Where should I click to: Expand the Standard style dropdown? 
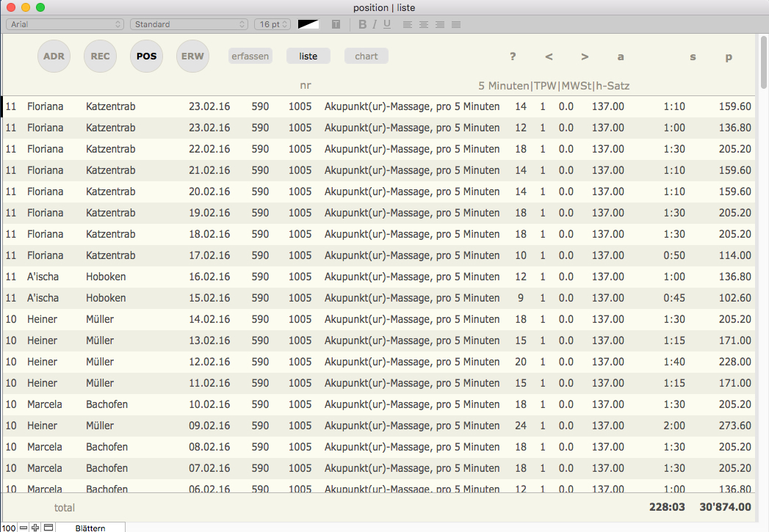pos(189,24)
